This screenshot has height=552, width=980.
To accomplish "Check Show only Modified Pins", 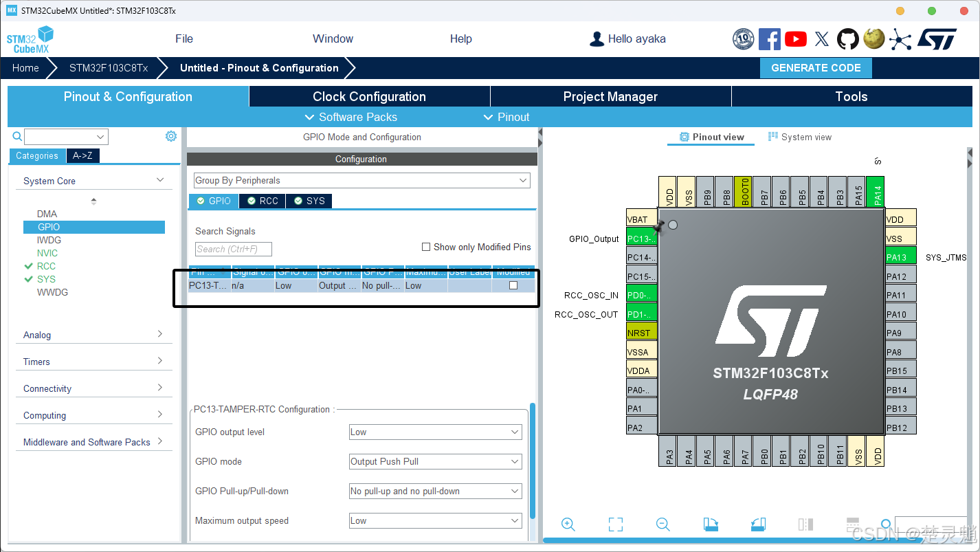I will [x=426, y=247].
